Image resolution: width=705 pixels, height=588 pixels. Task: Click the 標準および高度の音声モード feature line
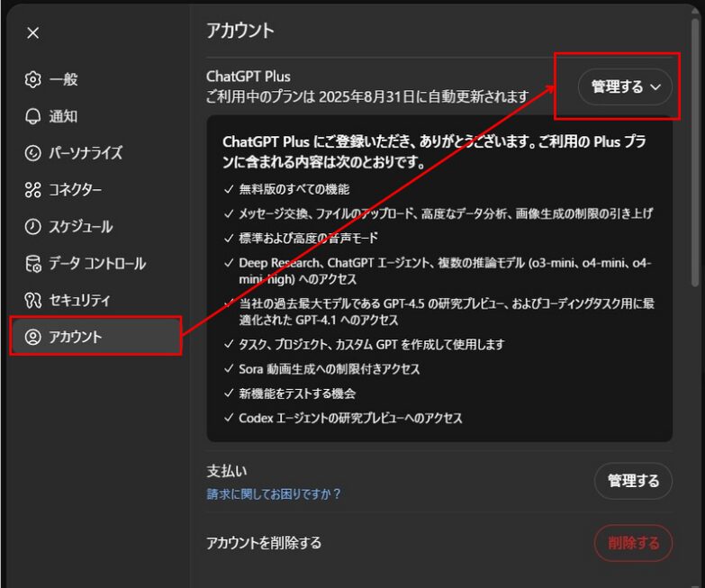[309, 238]
